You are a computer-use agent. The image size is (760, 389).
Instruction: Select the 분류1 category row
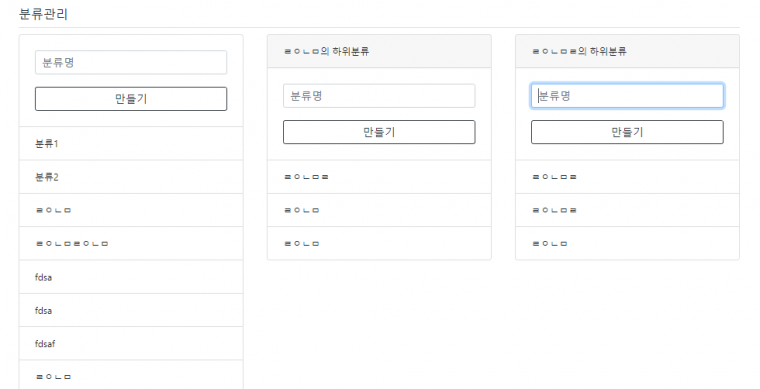[131, 143]
